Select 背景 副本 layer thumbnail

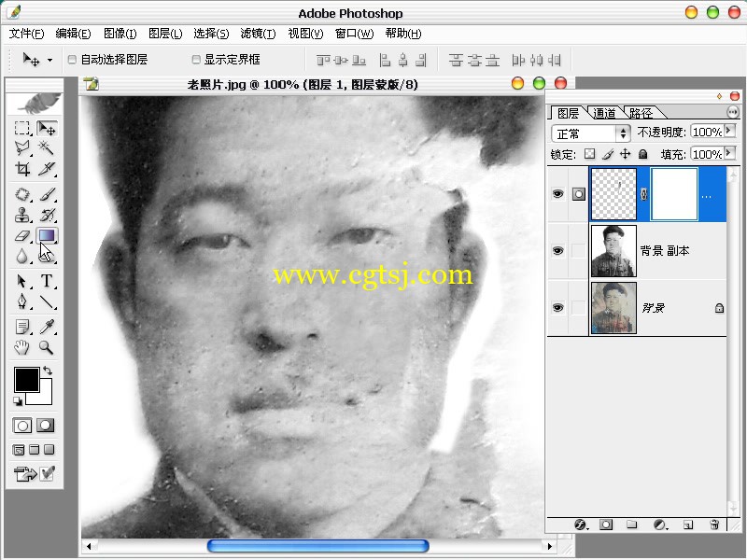613,251
